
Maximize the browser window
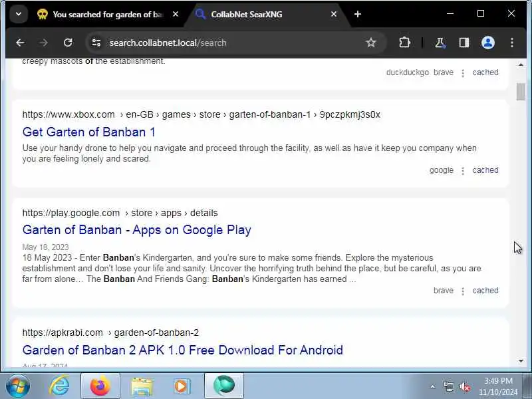pyautogui.click(x=481, y=13)
